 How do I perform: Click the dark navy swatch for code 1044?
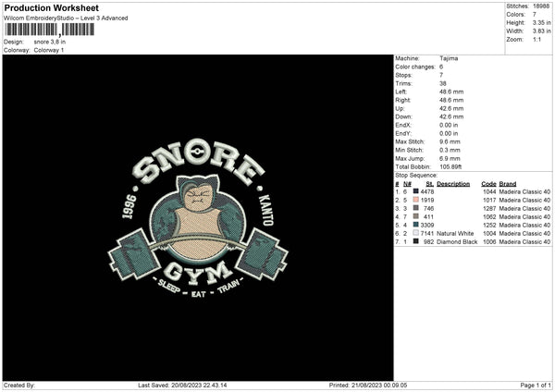(416, 191)
